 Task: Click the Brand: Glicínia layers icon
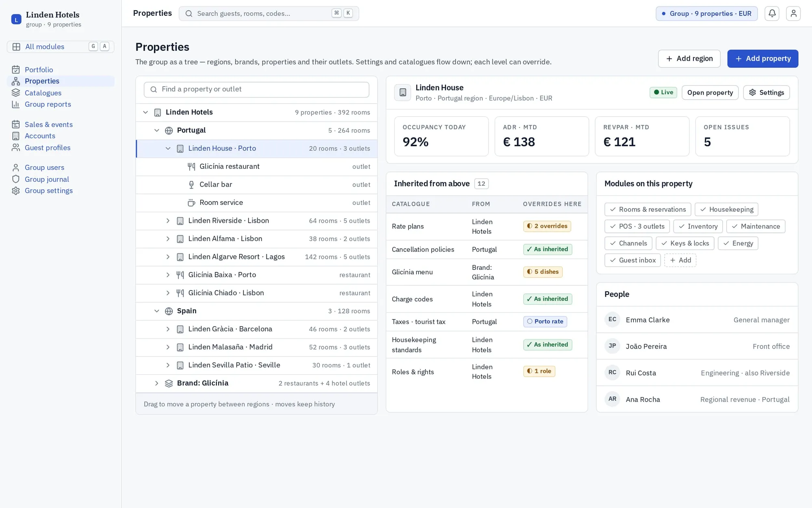[169, 383]
